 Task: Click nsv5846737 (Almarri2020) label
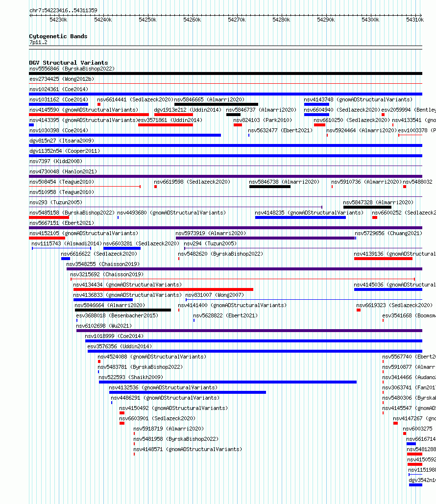coord(261,110)
